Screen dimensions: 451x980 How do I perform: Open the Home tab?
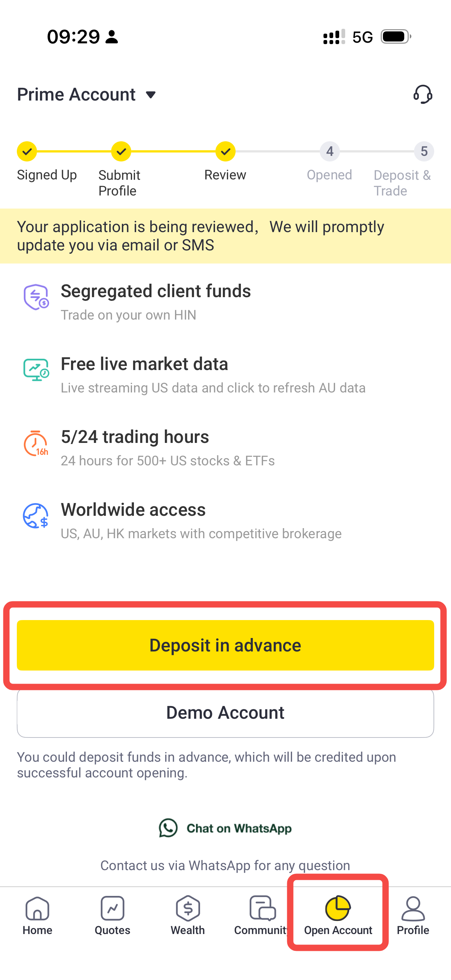pyautogui.click(x=37, y=915)
